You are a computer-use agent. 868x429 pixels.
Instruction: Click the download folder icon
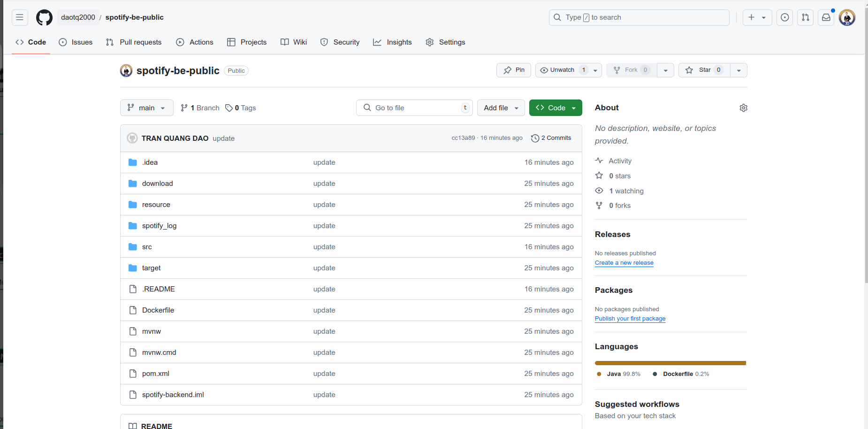[x=133, y=184]
